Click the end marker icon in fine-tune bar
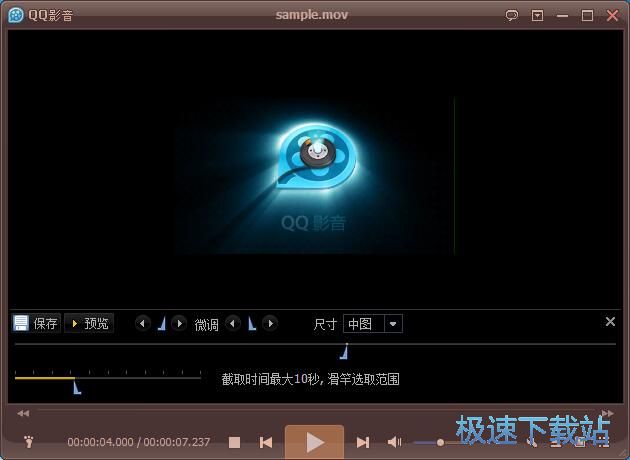 click(252, 323)
